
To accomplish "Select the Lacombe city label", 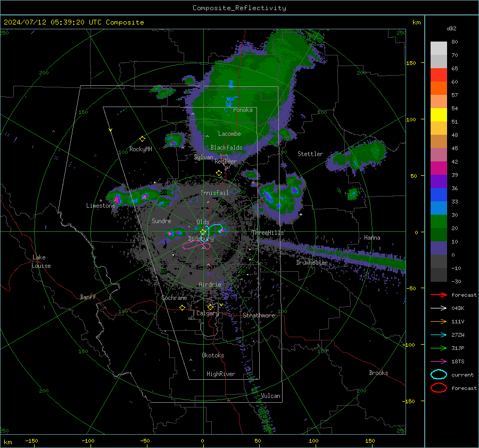I will 229,134.
